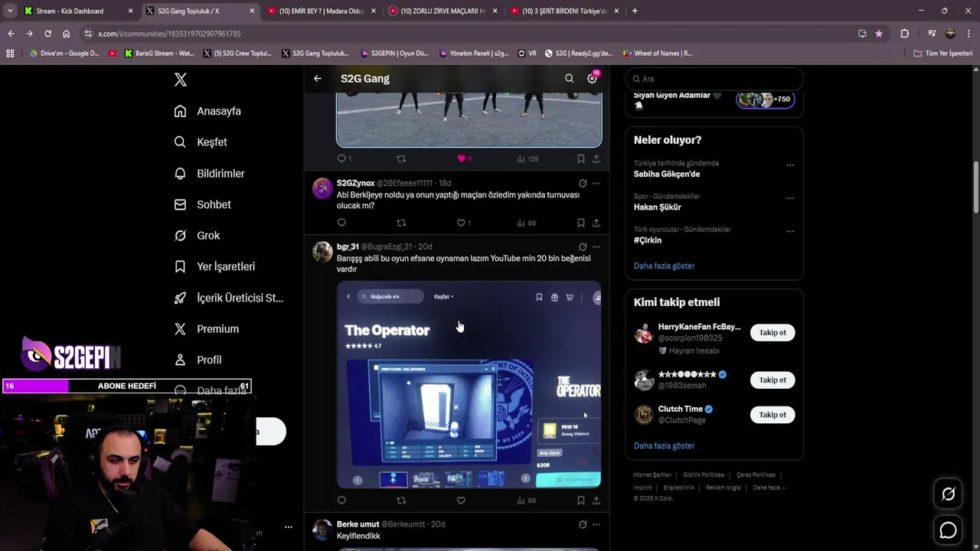Image resolution: width=980 pixels, height=551 pixels.
Task: Click Daha fazla göster under who to follow
Action: tap(664, 445)
